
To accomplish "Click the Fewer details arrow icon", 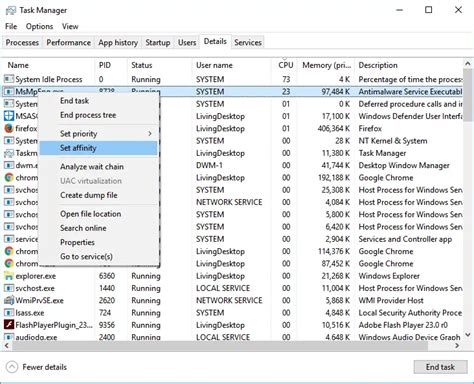I will click(12, 367).
